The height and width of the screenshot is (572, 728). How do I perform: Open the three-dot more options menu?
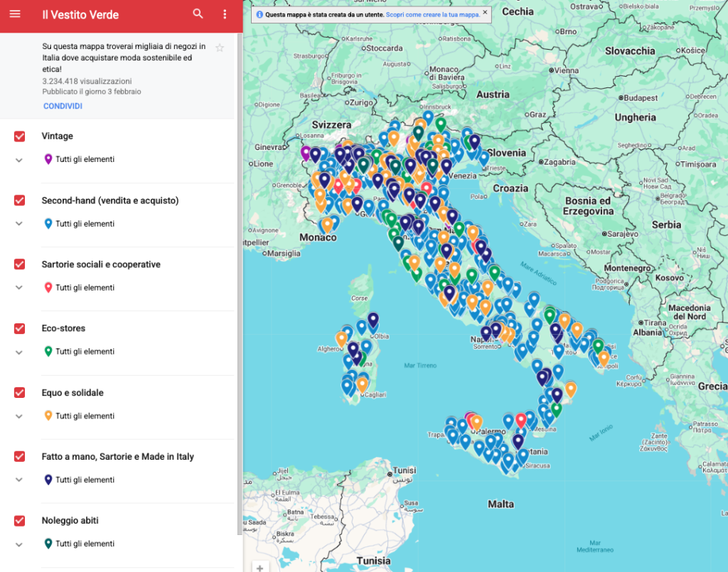225,14
